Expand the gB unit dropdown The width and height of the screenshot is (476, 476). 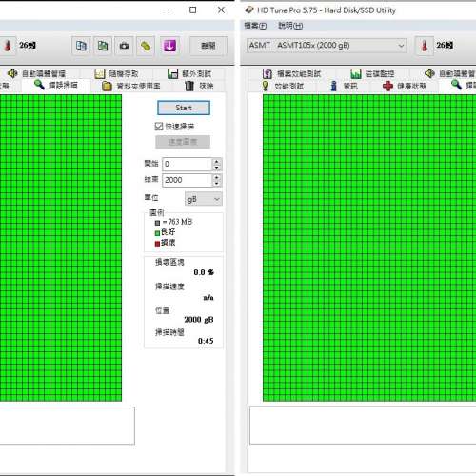[x=204, y=199]
